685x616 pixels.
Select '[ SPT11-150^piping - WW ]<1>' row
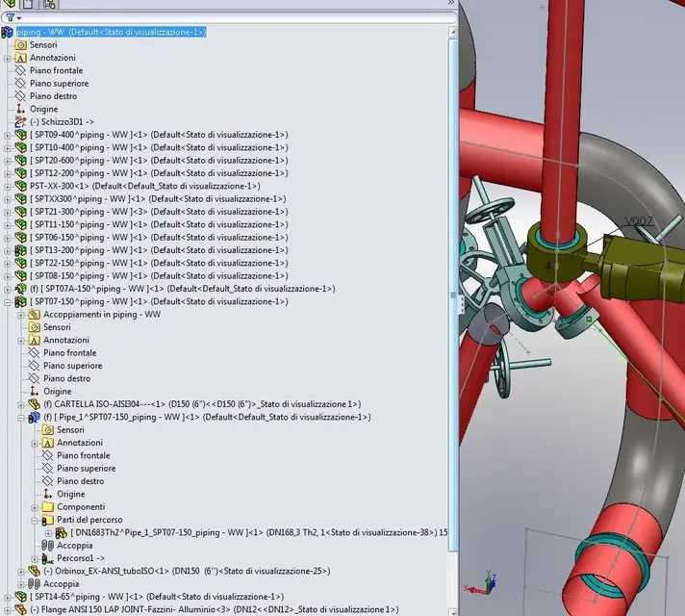(x=159, y=224)
